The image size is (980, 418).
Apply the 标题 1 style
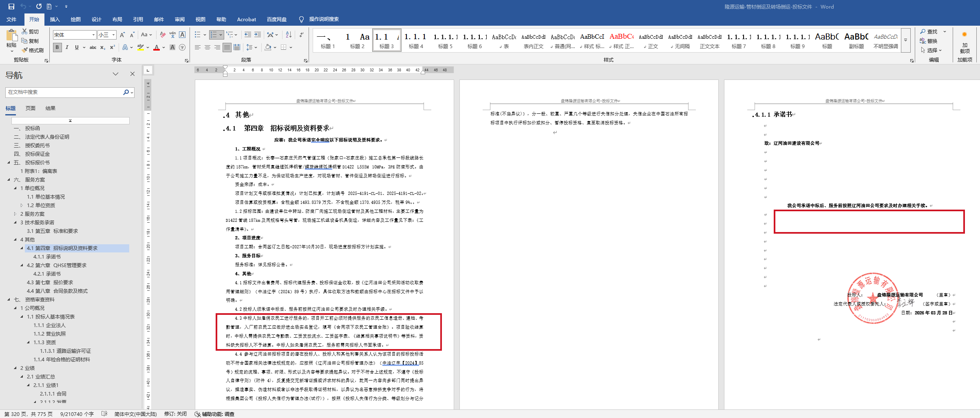(x=328, y=40)
